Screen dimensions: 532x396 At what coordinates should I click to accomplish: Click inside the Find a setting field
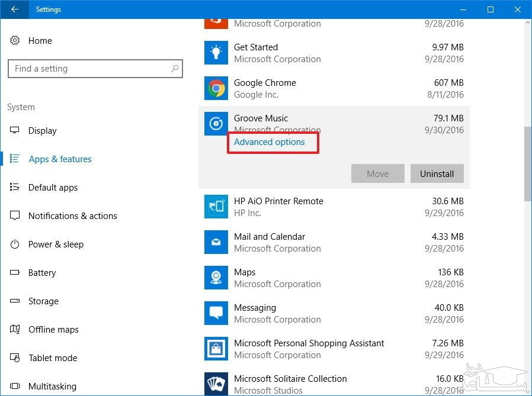89,69
